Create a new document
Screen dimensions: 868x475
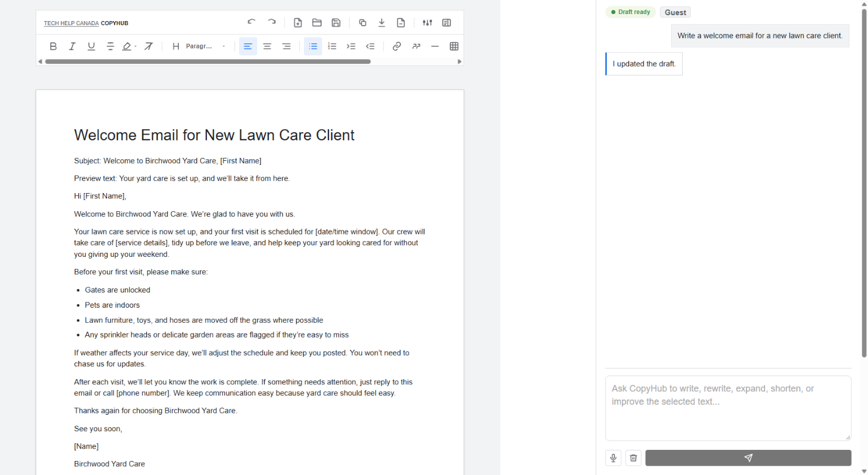[298, 23]
